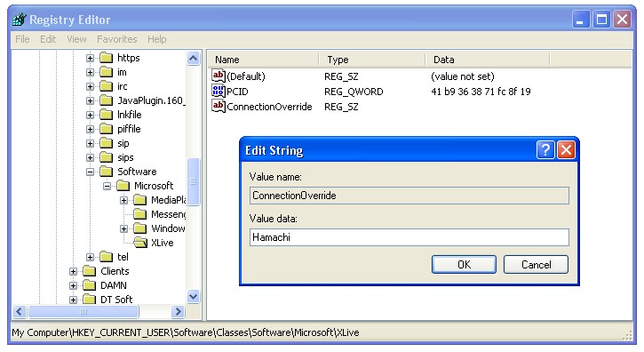Image resolution: width=644 pixels, height=352 pixels.
Task: Click the DT Soft folder icon
Action: click(x=90, y=300)
